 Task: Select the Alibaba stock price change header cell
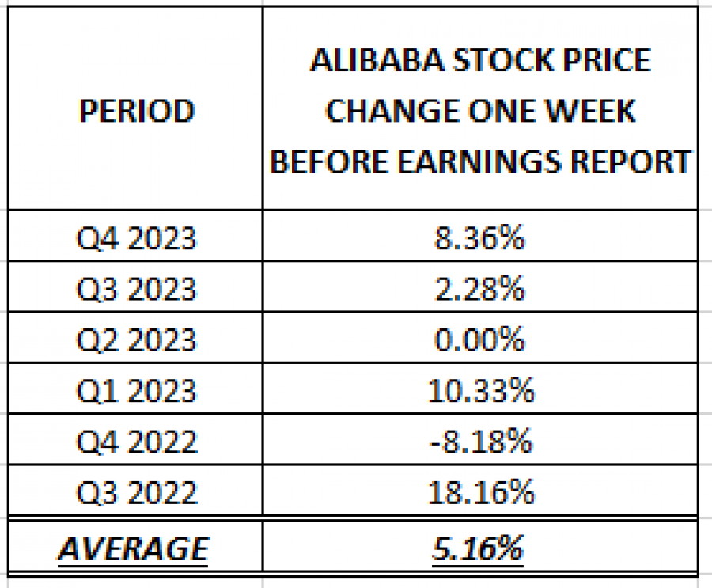tap(480, 108)
